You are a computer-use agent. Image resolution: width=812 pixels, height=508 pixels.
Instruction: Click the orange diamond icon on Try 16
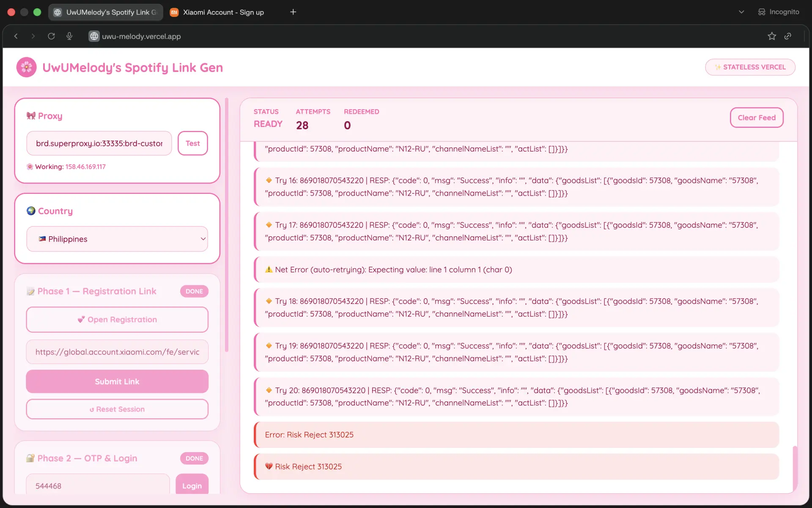(x=269, y=180)
